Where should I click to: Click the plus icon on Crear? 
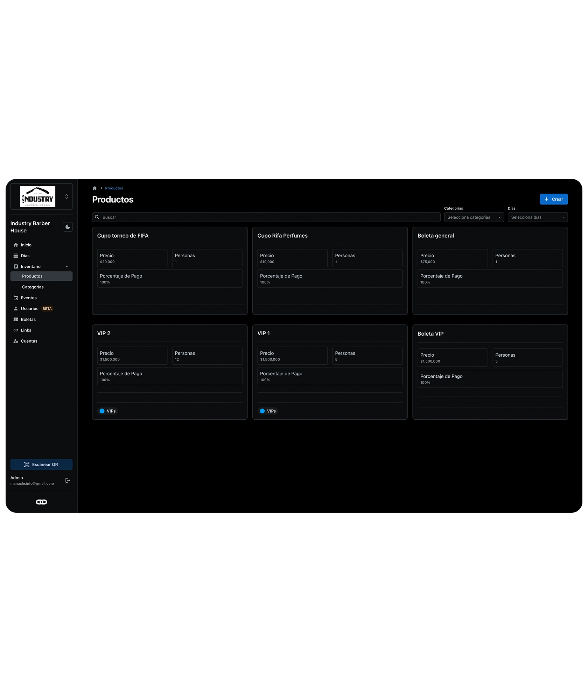tap(546, 199)
